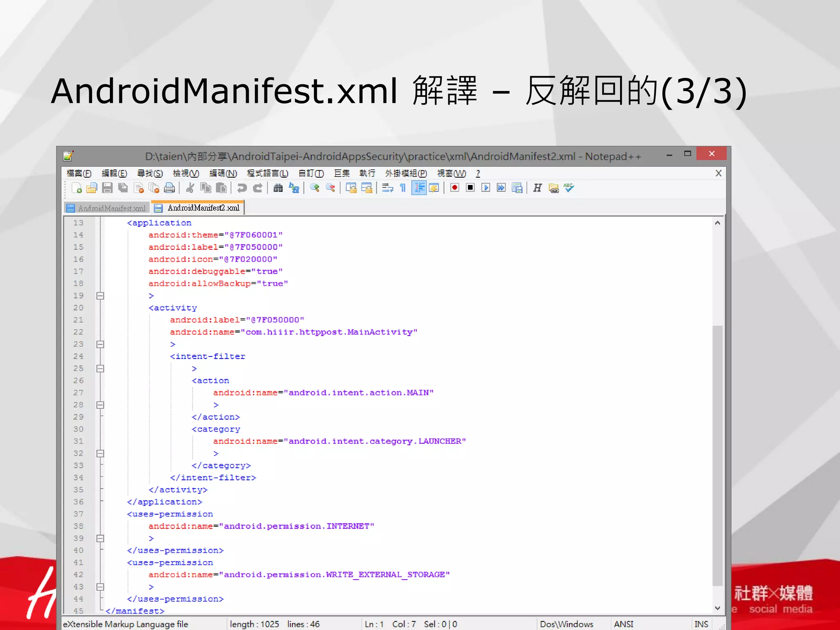Click line number 22 in the margin

pyautogui.click(x=78, y=332)
